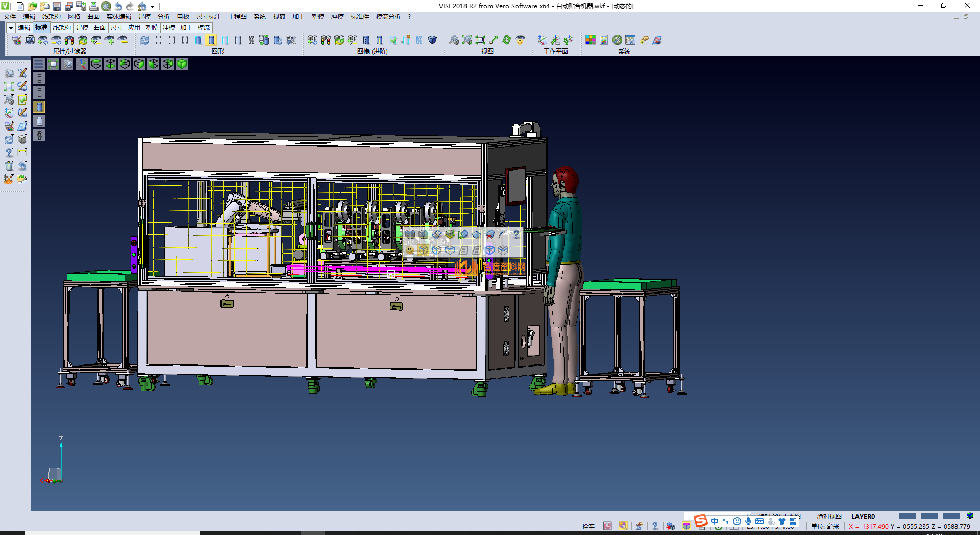
Task: Click the Undo arrow icon
Action: tap(118, 6)
